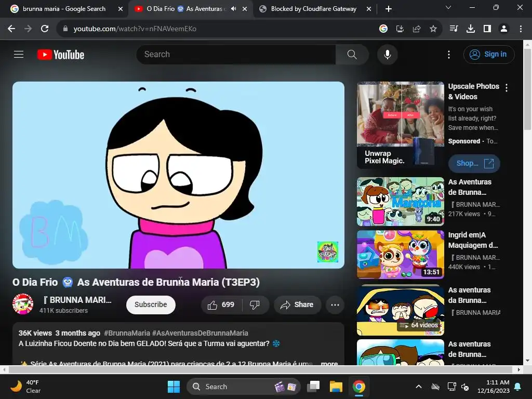Start voice search with the microphone icon

click(387, 54)
